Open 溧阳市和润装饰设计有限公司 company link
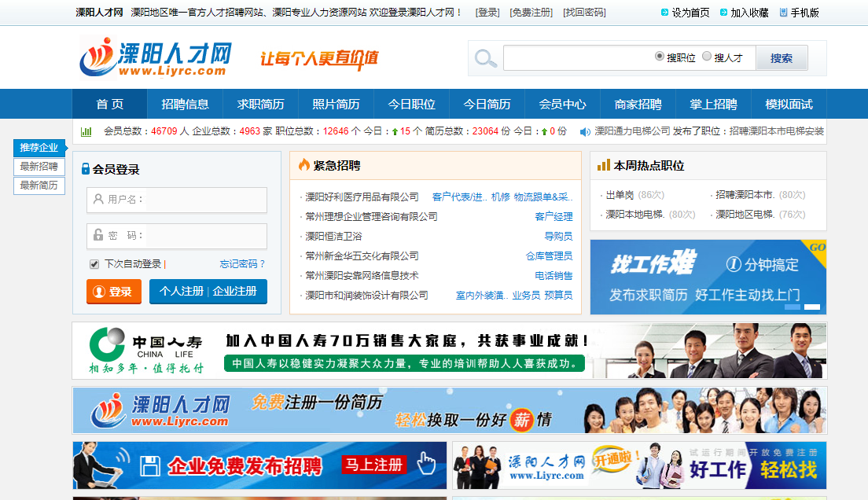The width and height of the screenshot is (868, 500). [366, 295]
